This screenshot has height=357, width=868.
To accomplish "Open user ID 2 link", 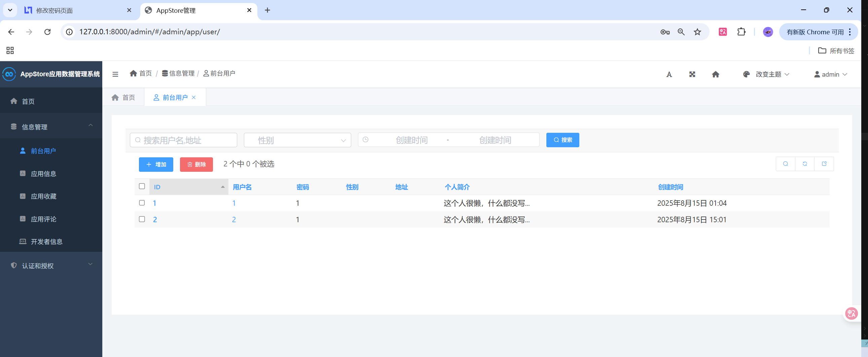I will point(155,220).
